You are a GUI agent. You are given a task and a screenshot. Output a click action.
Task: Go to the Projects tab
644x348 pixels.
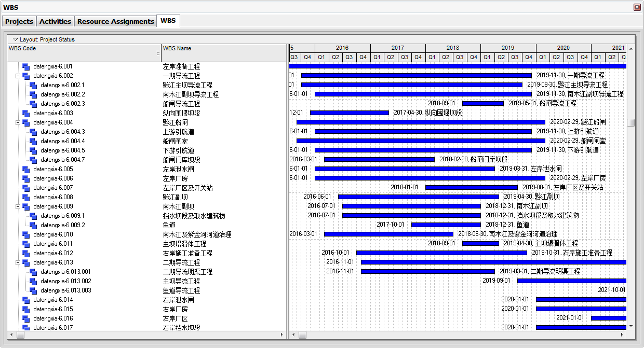(19, 21)
